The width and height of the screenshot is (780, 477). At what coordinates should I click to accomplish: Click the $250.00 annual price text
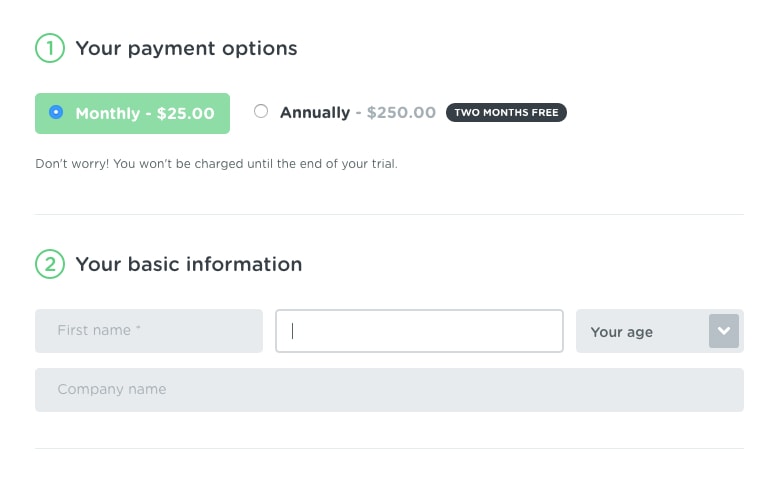tap(401, 113)
